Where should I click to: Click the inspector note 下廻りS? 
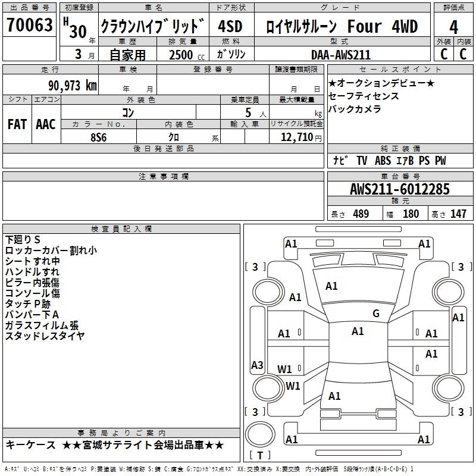pyautogui.click(x=23, y=240)
